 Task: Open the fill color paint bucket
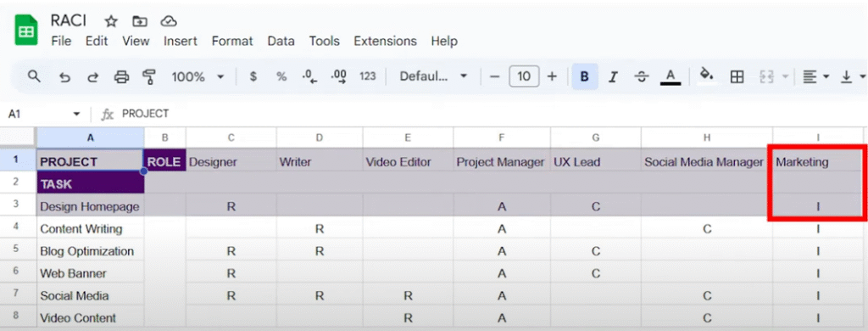click(706, 76)
